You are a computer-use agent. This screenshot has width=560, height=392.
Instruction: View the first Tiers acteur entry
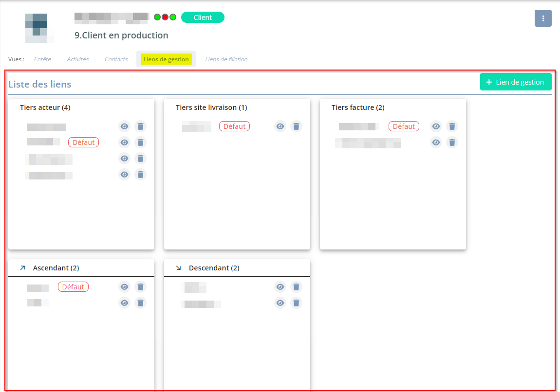tap(125, 126)
